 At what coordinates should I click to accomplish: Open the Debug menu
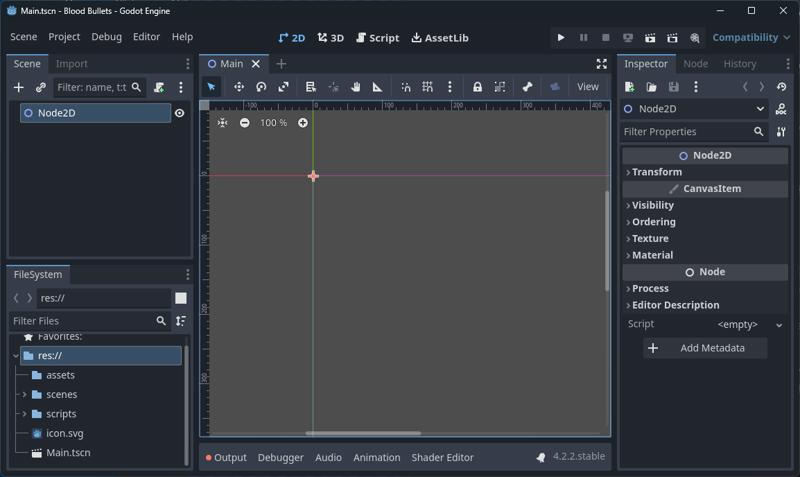[x=106, y=37]
